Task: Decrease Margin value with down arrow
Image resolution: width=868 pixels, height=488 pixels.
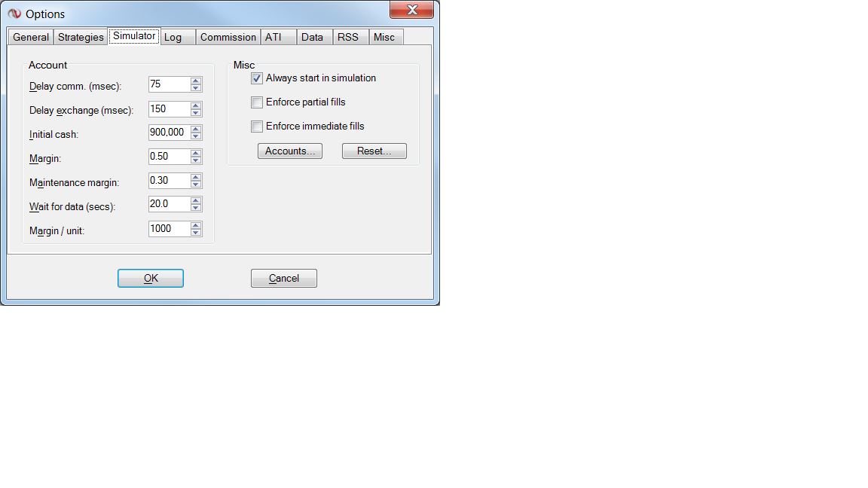Action: (x=195, y=160)
